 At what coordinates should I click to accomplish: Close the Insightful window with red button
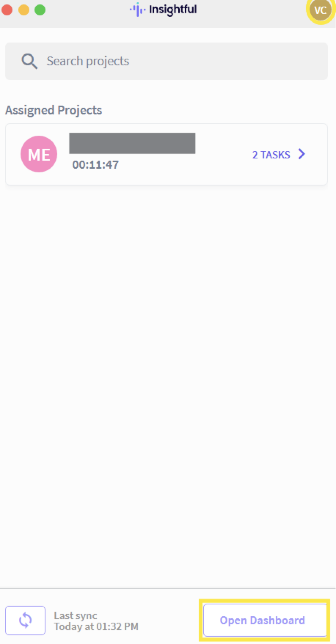click(x=7, y=10)
